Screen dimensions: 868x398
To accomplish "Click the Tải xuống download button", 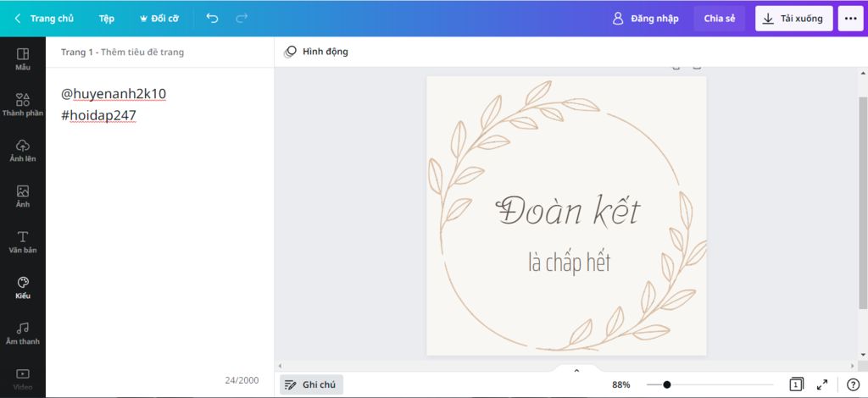I will point(793,19).
